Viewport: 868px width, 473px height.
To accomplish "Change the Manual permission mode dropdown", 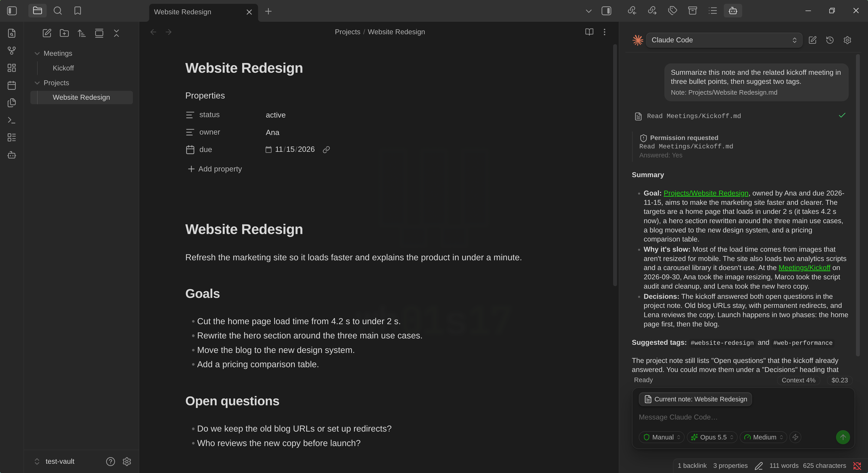I will 661,437.
